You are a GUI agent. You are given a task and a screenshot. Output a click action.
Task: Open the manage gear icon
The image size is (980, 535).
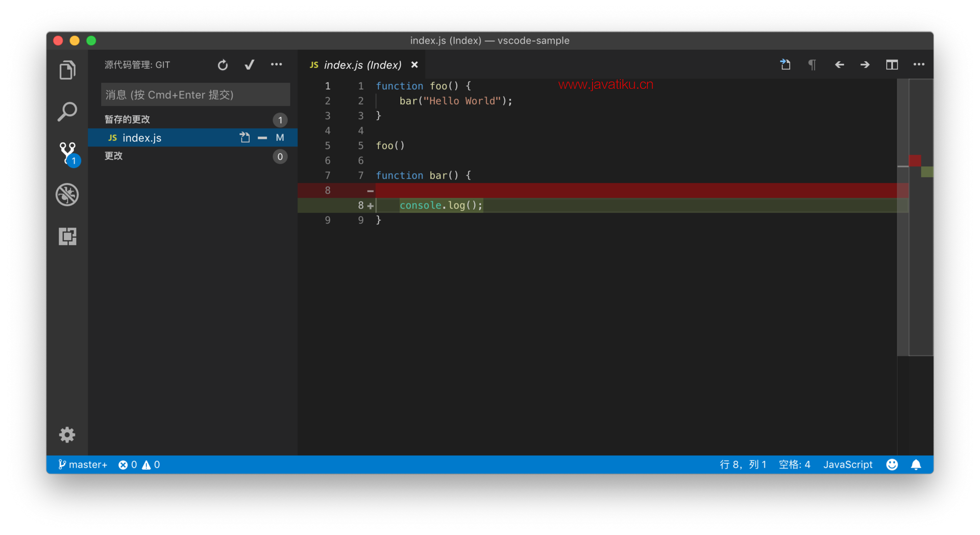tap(67, 435)
